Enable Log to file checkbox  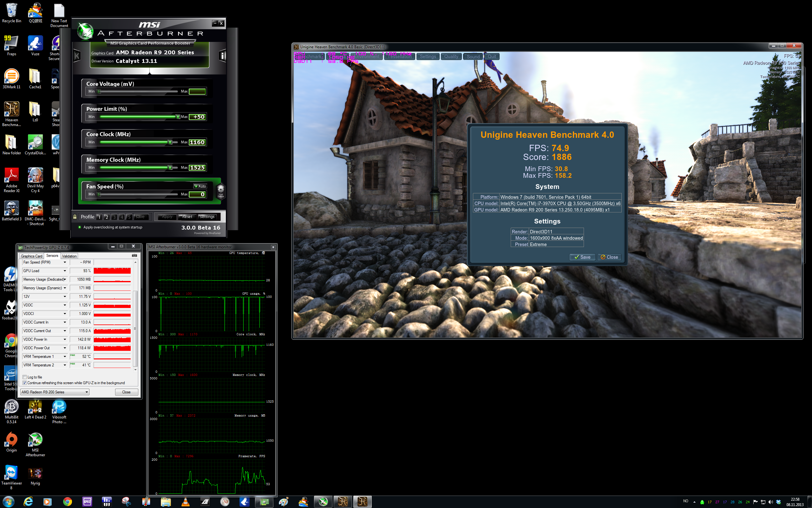coord(24,377)
